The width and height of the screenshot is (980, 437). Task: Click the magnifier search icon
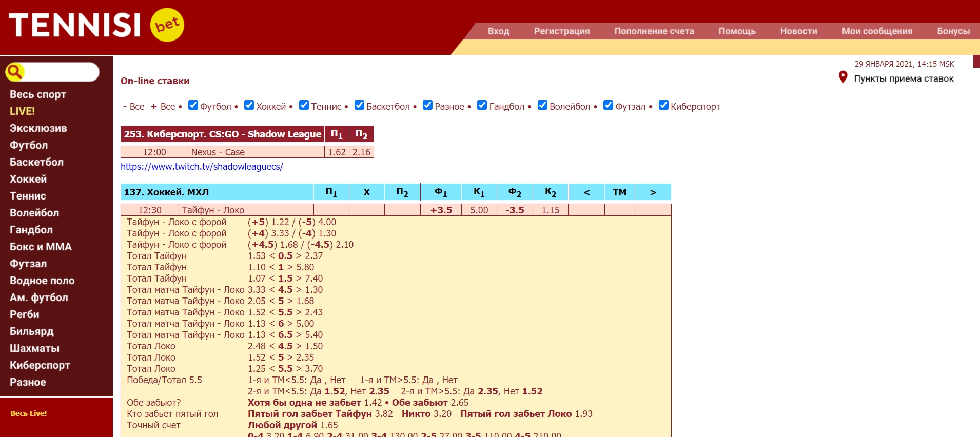coord(14,72)
